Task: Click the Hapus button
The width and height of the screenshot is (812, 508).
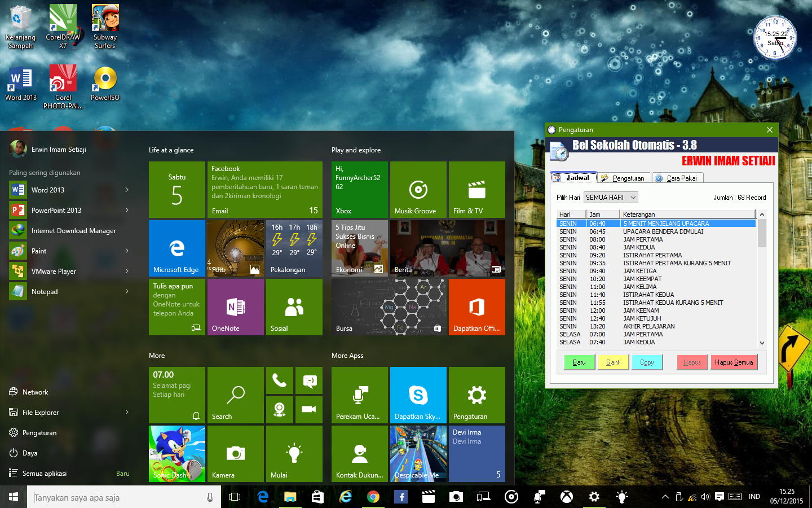Action: click(692, 362)
